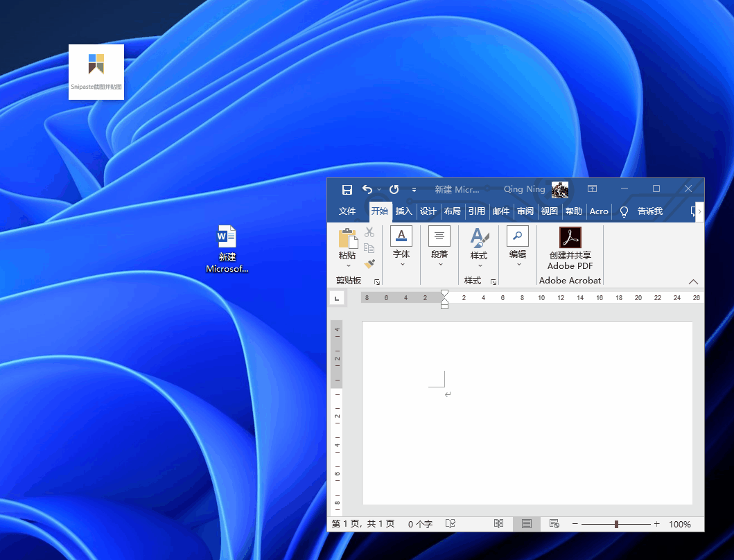The width and height of the screenshot is (734, 560).
Task: Click the comments icon in Word ribbon
Action: (x=693, y=211)
